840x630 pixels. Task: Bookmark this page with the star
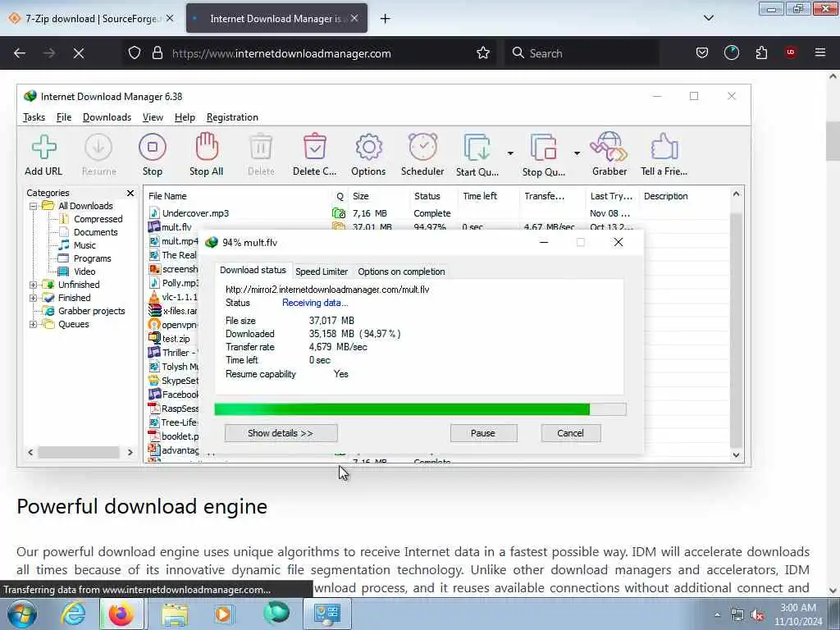483,53
